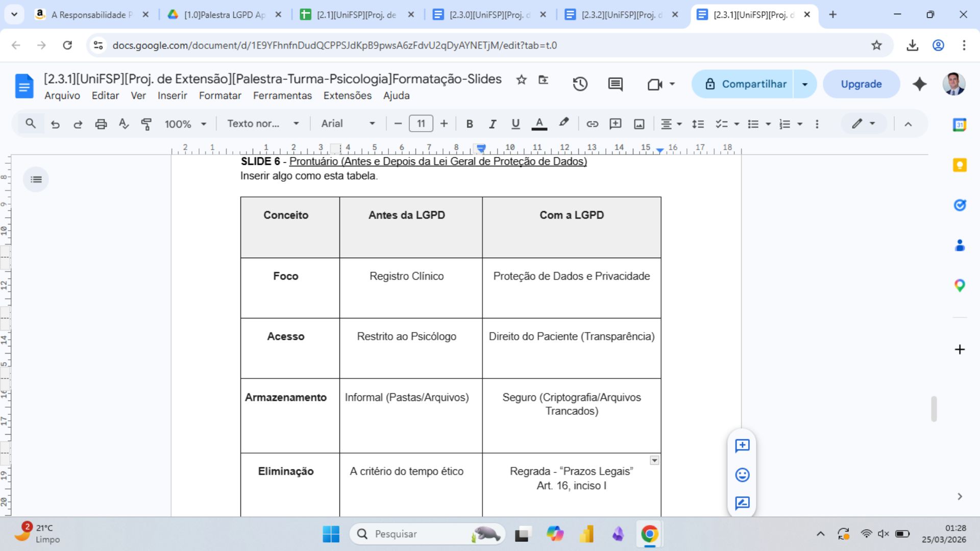Open version history clock icon

[x=580, y=84]
